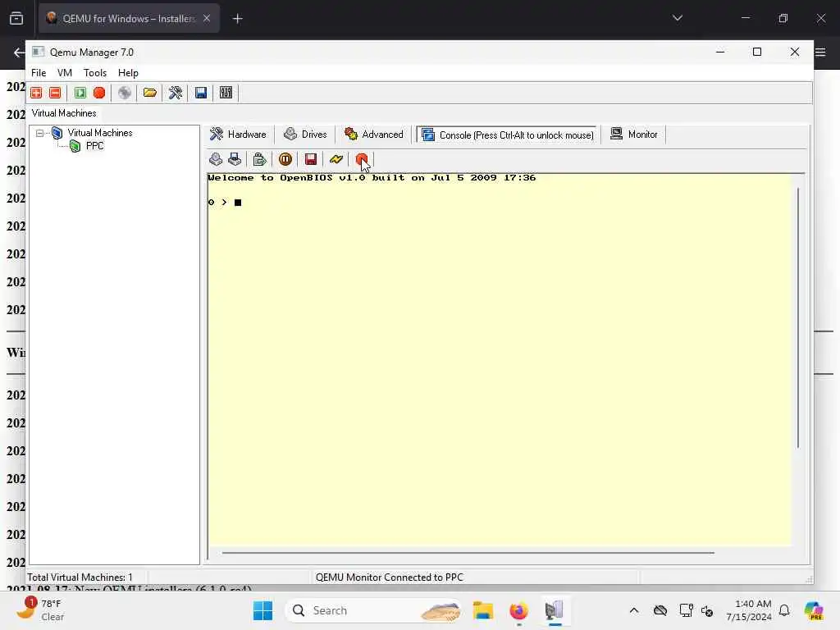Click the yellow lightning bolt icon
The image size is (840, 630).
tap(336, 159)
